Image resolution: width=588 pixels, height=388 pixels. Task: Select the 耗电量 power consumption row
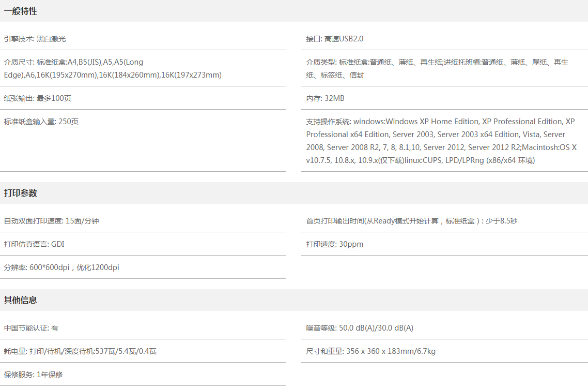tap(80, 351)
